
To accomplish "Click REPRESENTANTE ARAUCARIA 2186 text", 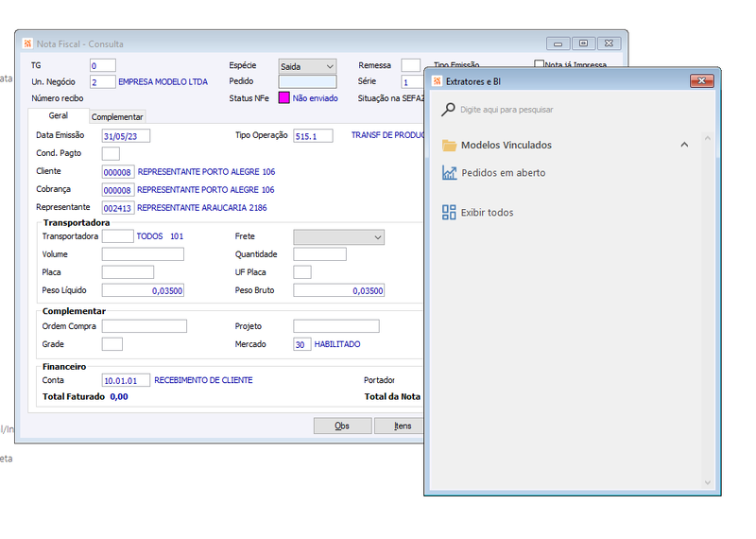I will coord(202,208).
